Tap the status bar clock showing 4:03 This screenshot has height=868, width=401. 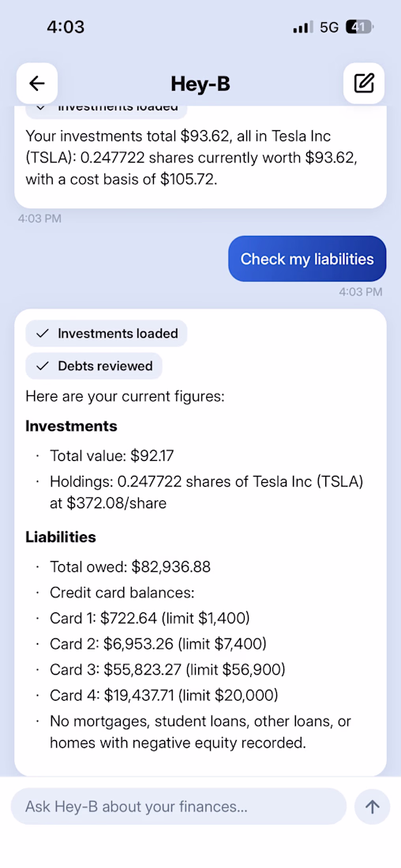click(x=66, y=27)
